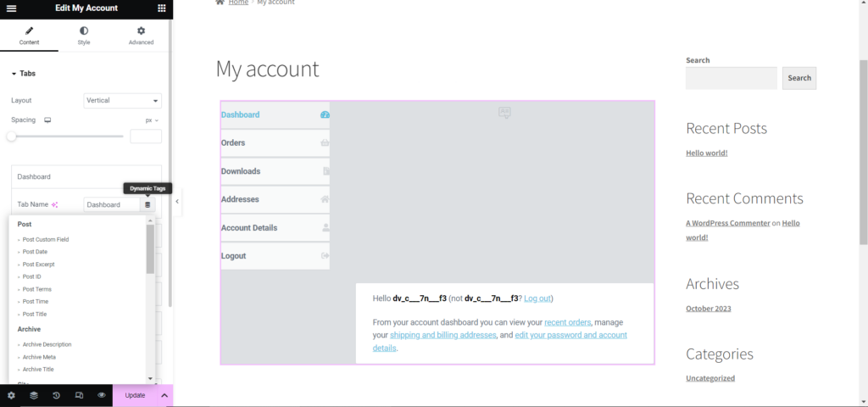Open the Hello world! recent post

pos(707,153)
